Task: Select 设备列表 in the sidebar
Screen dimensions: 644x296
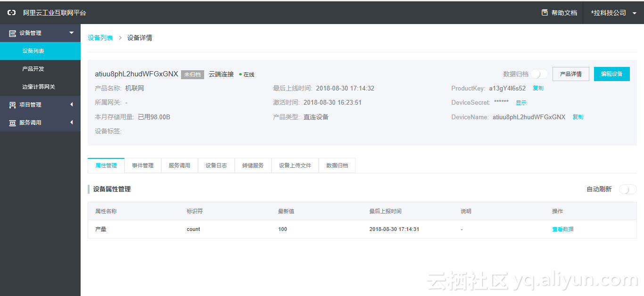Action: tap(40, 51)
